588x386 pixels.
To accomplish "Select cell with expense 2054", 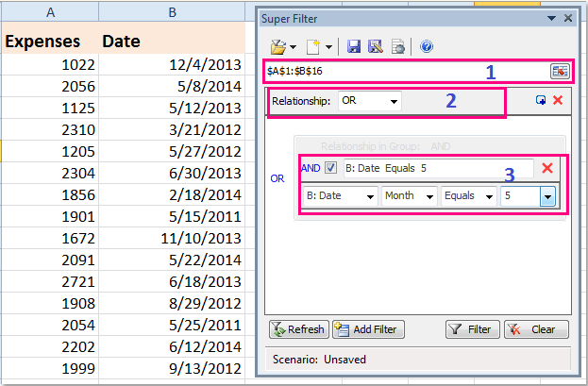I will pyautogui.click(x=50, y=326).
